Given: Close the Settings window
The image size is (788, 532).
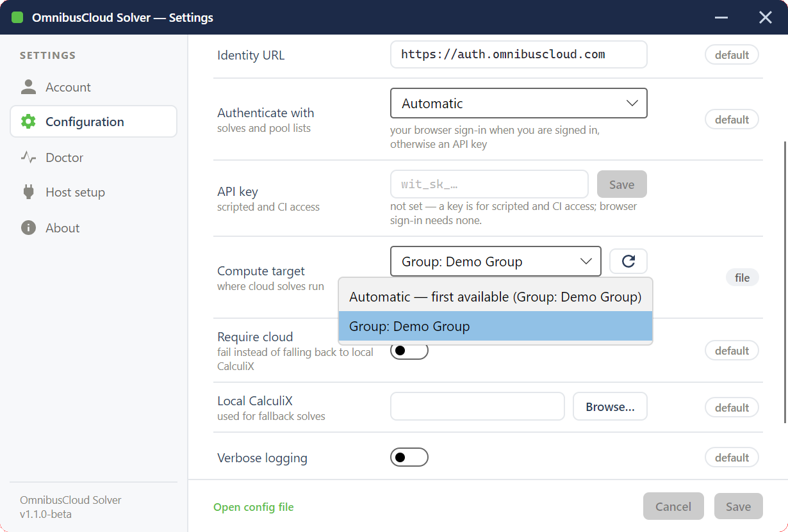Looking at the screenshot, I should [x=765, y=17].
